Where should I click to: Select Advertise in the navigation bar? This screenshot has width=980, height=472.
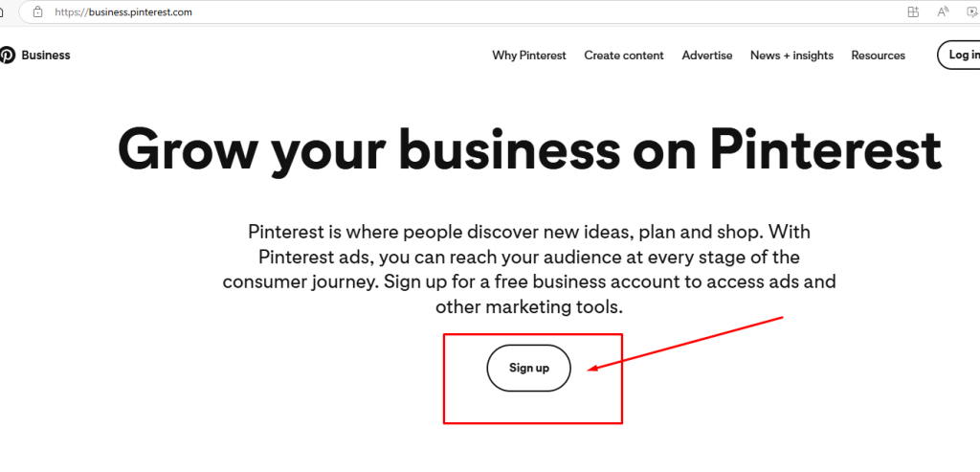[707, 56]
